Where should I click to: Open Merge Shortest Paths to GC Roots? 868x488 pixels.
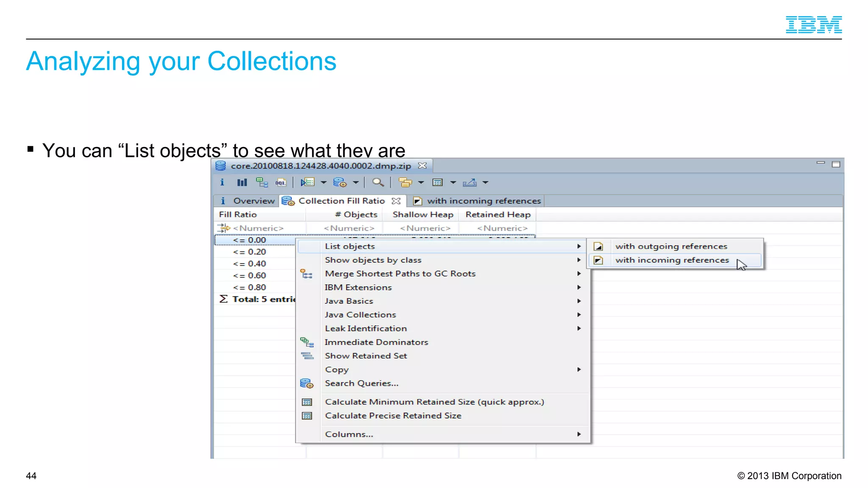pyautogui.click(x=442, y=274)
